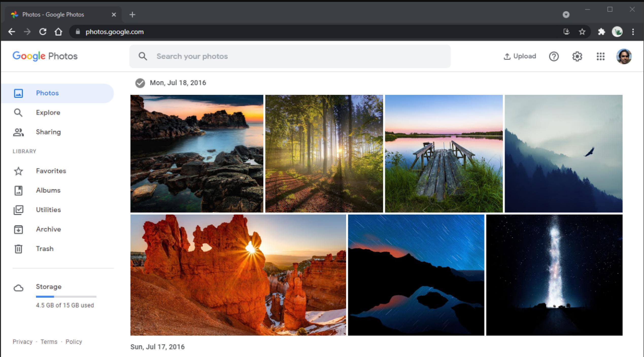Open the Google account profile picture
Screen dimensions: 644x357
click(x=624, y=56)
